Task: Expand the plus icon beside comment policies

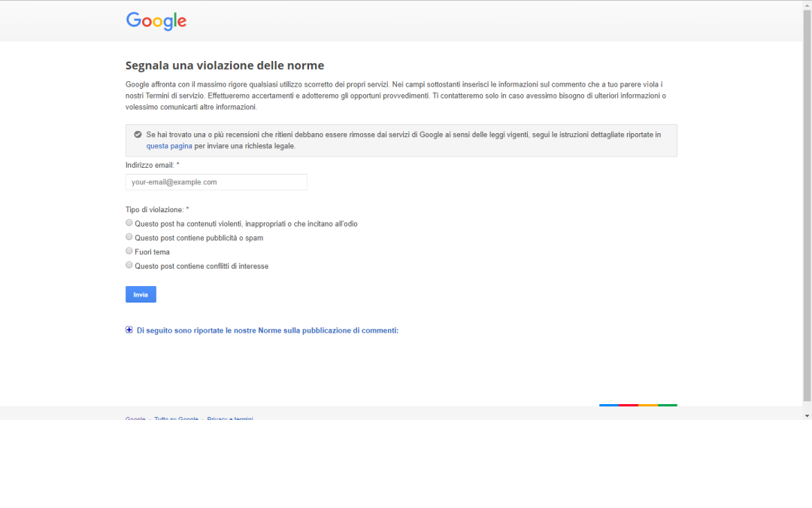Action: point(129,330)
